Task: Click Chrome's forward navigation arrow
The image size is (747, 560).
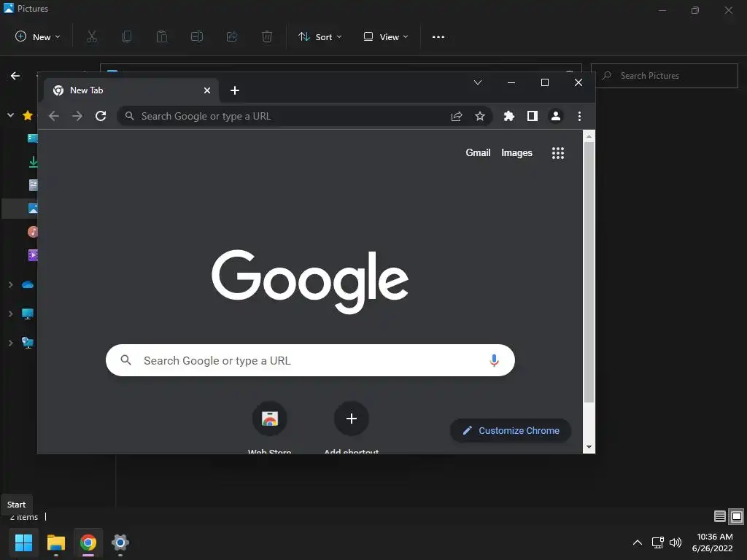Action: tap(77, 116)
